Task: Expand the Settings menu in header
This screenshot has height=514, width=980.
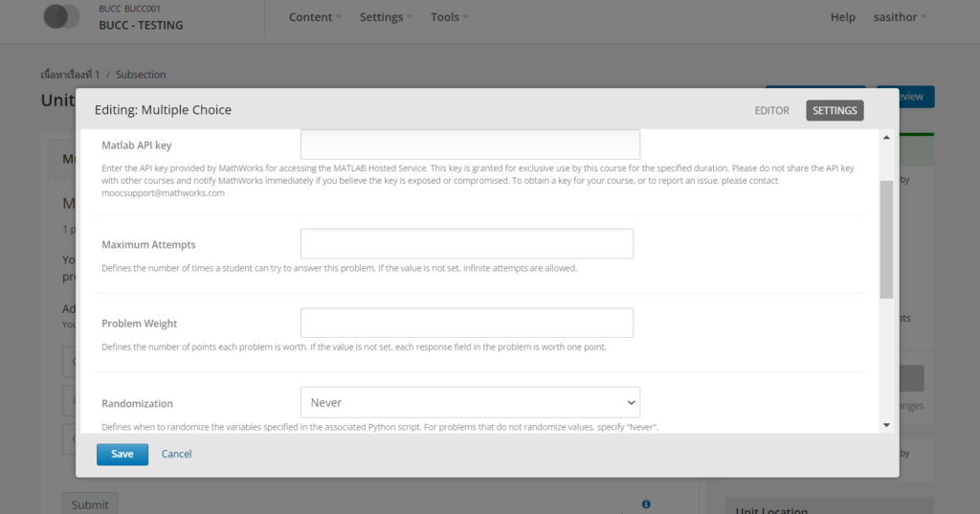Action: [x=386, y=17]
